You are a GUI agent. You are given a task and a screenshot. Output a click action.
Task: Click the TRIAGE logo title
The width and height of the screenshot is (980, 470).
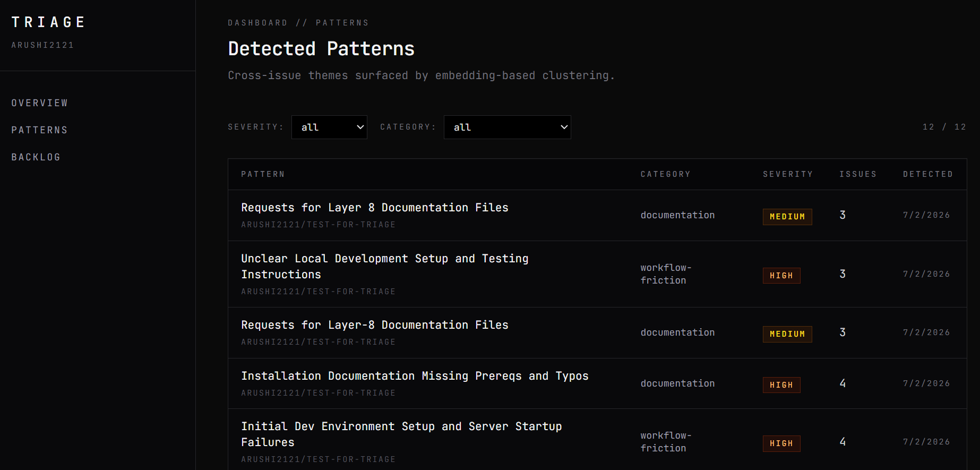tap(48, 22)
